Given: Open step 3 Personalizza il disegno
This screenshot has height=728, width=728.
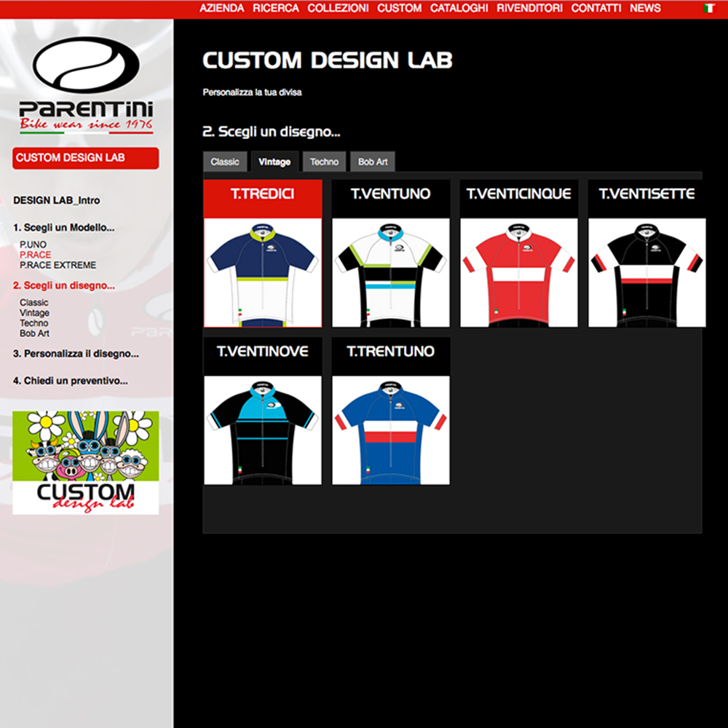Looking at the screenshot, I should point(76,354).
